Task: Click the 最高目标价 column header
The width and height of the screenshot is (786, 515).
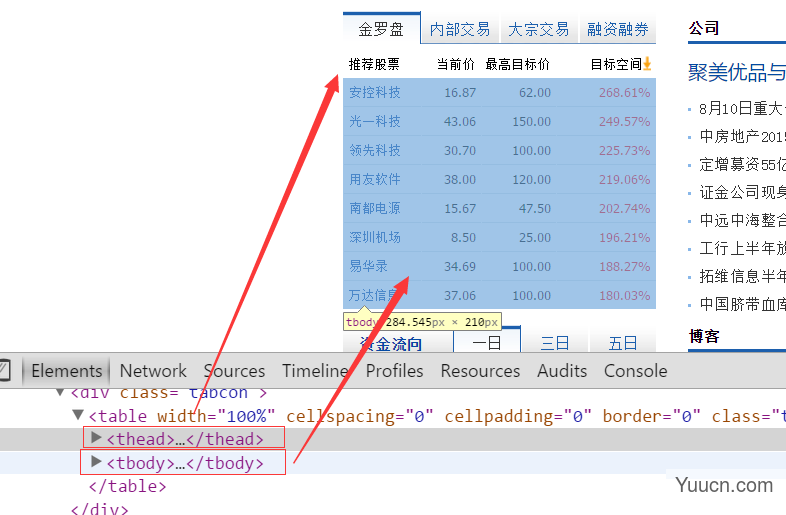Action: [517, 64]
